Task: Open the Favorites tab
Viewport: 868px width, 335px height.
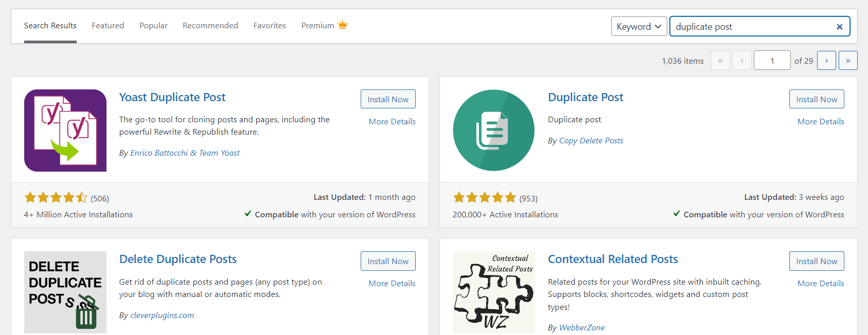Action: point(270,26)
